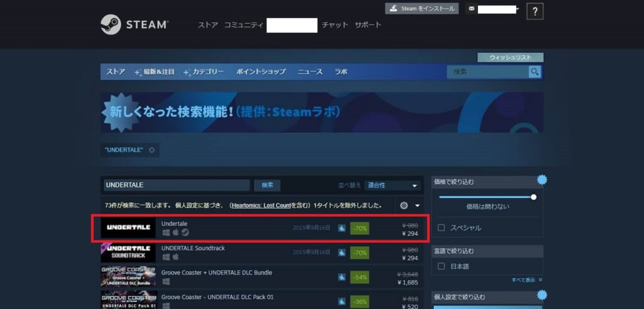The width and height of the screenshot is (644, 309).
Task: Open the ウィッシュリスト button
Action: pos(510,57)
